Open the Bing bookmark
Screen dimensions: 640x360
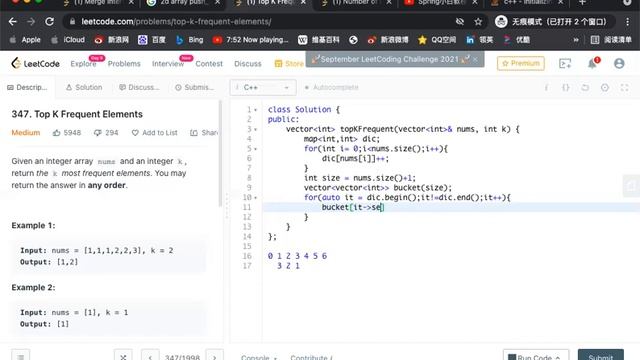pyautogui.click(x=189, y=40)
